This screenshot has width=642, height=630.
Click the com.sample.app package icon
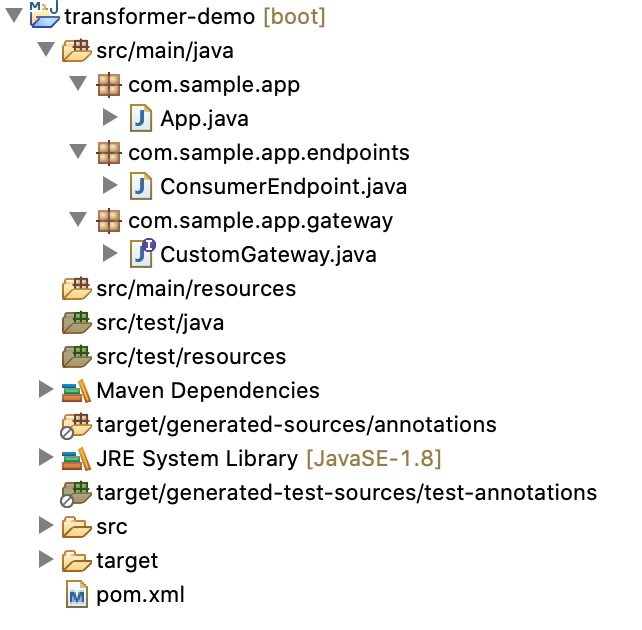click(x=109, y=85)
